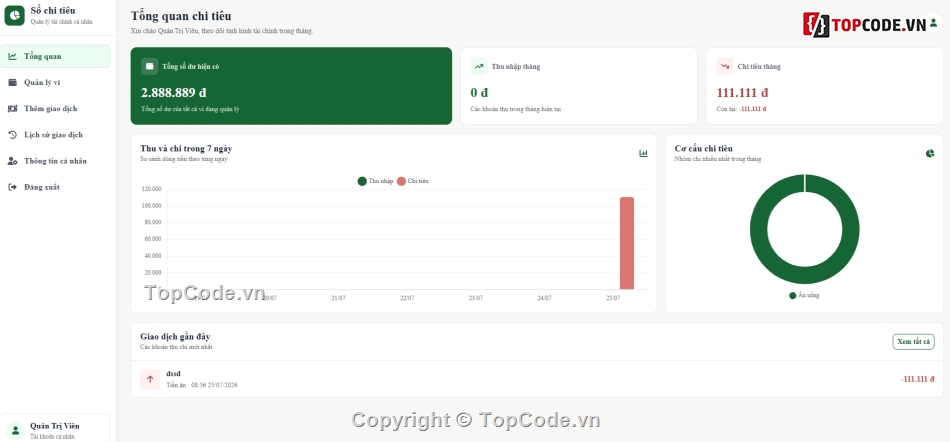Click the chart-line icon beside Tổng quan
The height and width of the screenshot is (442, 950).
coord(12,56)
